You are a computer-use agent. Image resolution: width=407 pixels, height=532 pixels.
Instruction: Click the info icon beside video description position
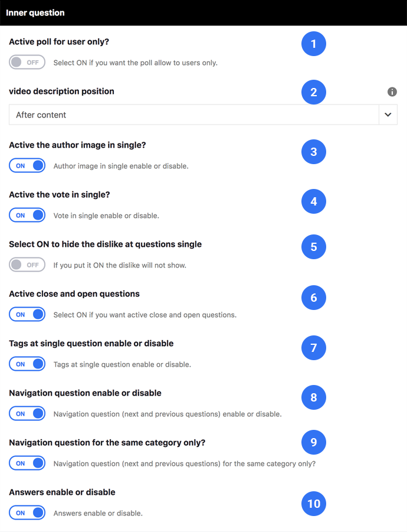pos(392,92)
